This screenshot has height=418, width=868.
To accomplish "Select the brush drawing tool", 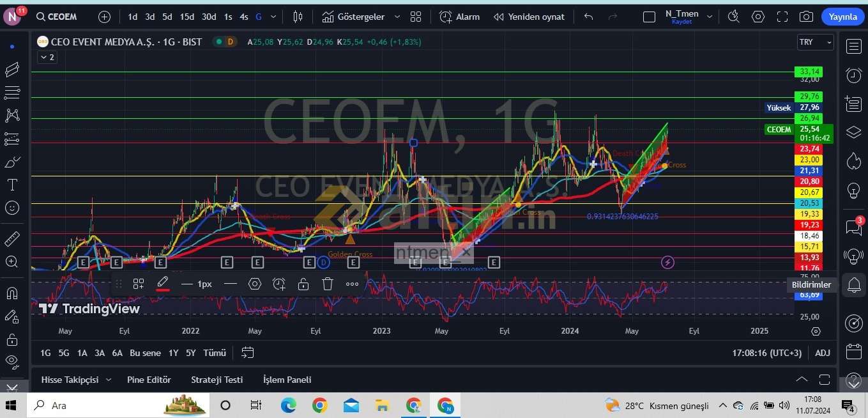I will pyautogui.click(x=11, y=162).
